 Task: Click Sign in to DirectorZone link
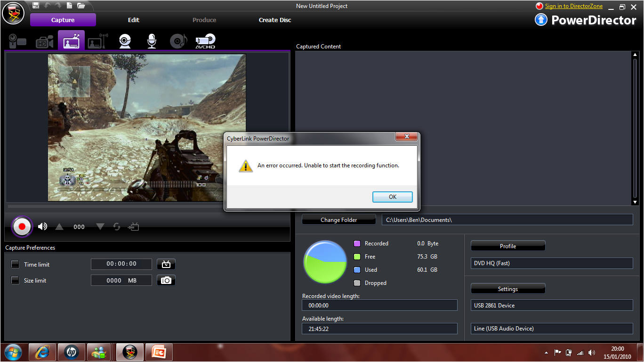pyautogui.click(x=575, y=6)
